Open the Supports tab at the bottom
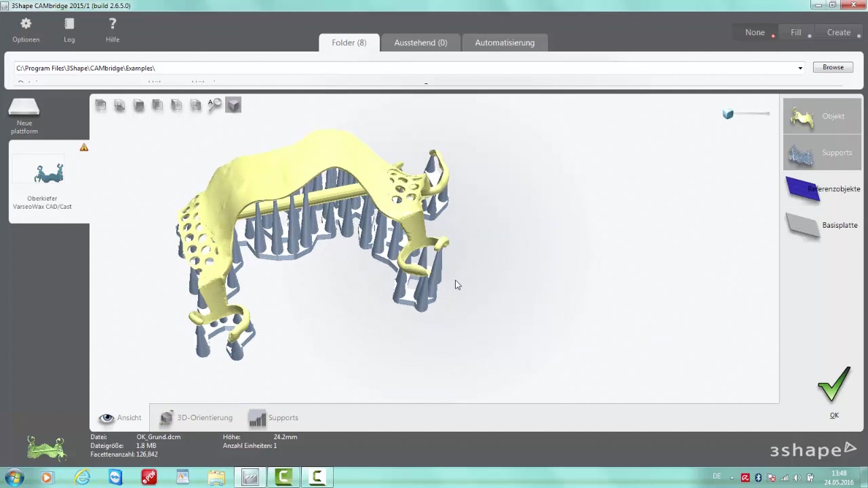The image size is (868, 488). (273, 418)
